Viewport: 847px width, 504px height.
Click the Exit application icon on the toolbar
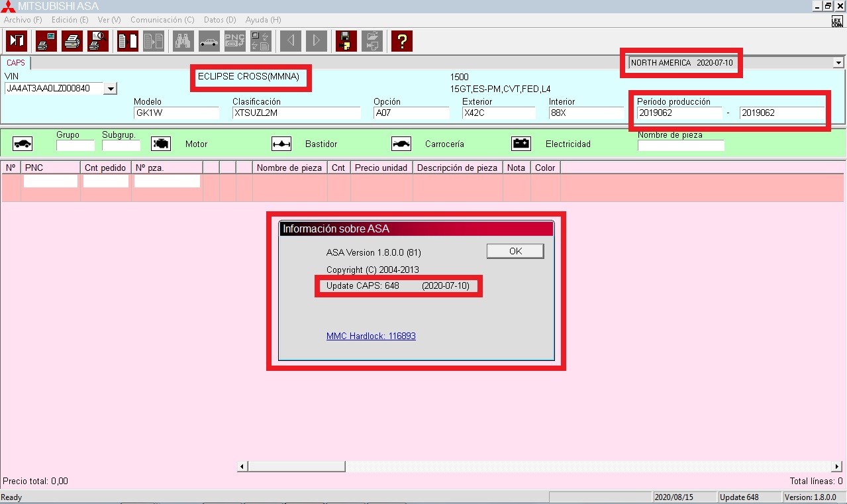tap(16, 41)
